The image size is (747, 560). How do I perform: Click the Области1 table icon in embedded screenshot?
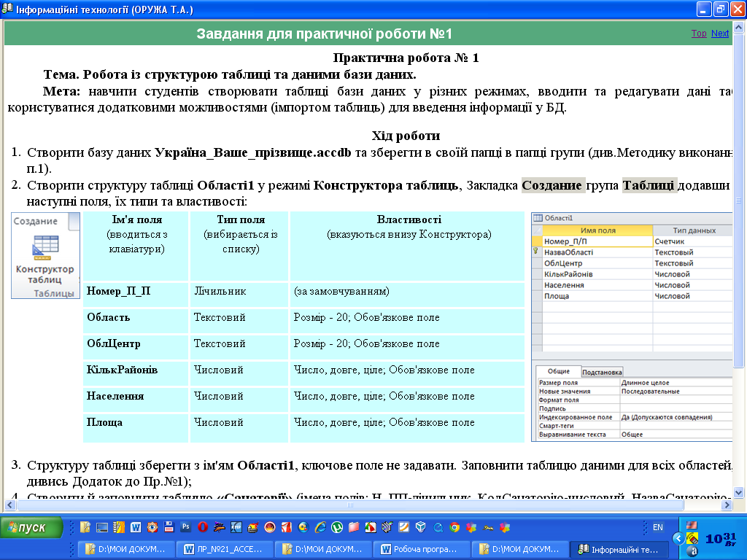click(538, 218)
